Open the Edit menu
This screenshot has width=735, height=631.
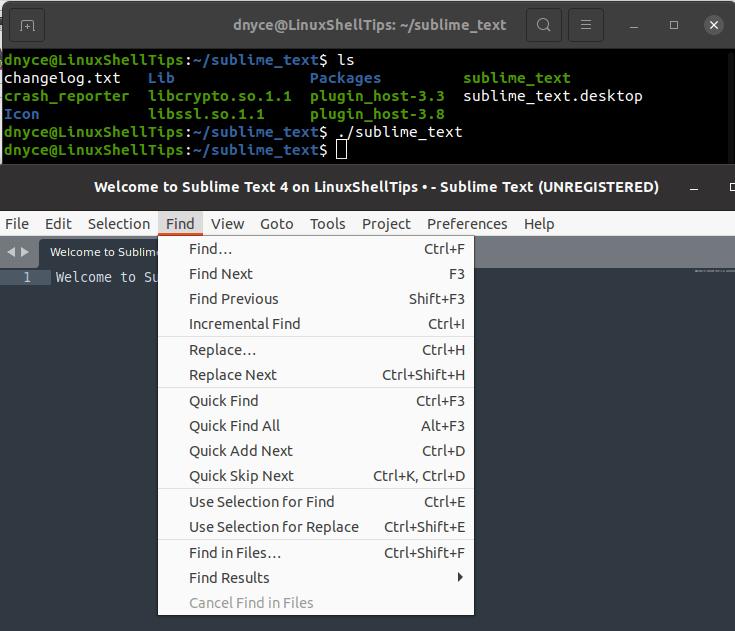tap(58, 224)
